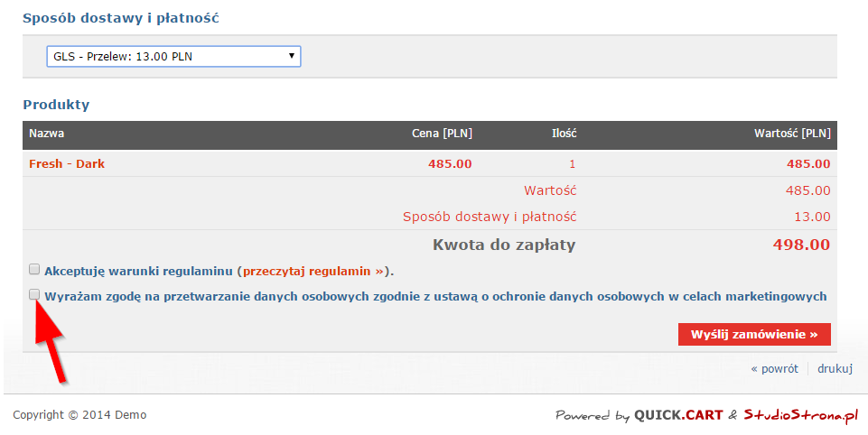Open the 'przeczytaj regulamin' link

tap(313, 271)
